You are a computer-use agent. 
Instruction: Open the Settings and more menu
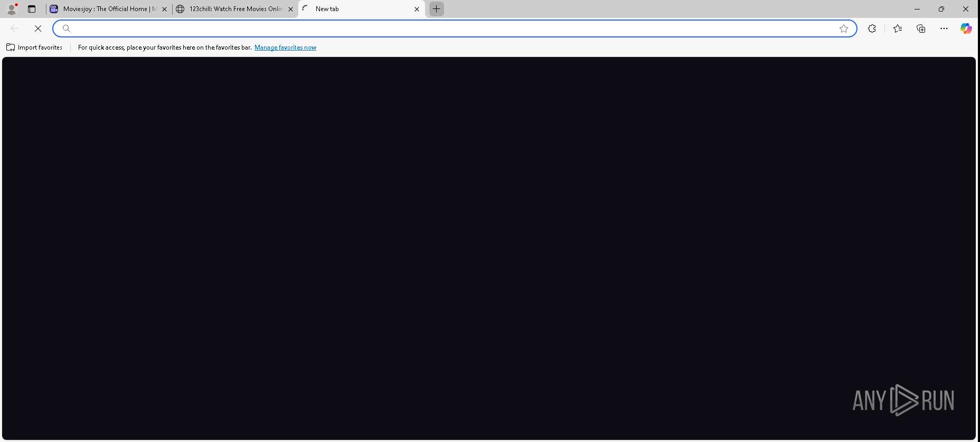point(944,28)
